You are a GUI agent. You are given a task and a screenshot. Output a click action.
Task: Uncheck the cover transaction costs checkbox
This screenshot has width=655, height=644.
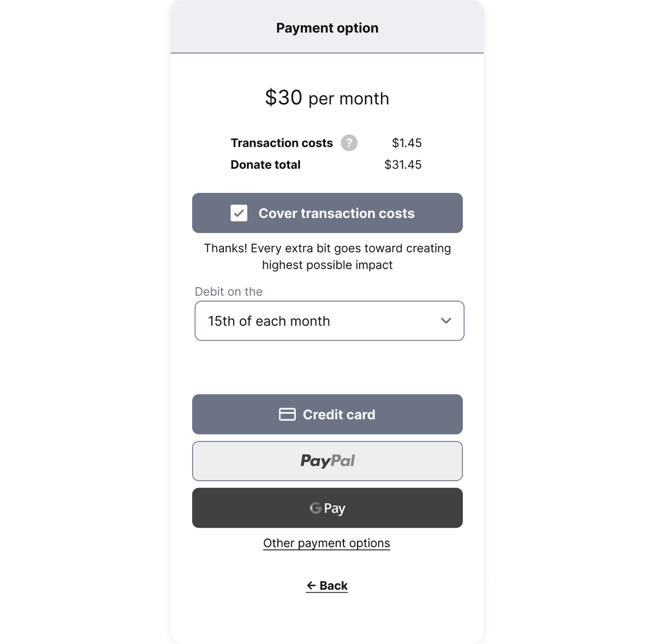(x=239, y=213)
